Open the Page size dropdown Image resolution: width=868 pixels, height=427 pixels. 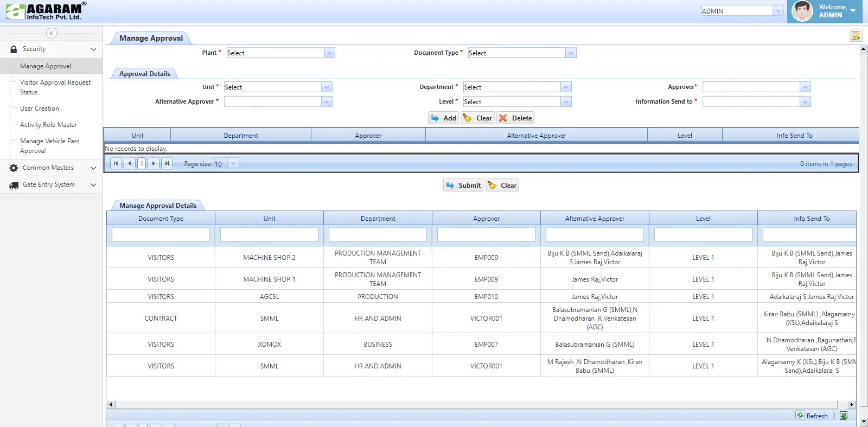click(x=233, y=163)
